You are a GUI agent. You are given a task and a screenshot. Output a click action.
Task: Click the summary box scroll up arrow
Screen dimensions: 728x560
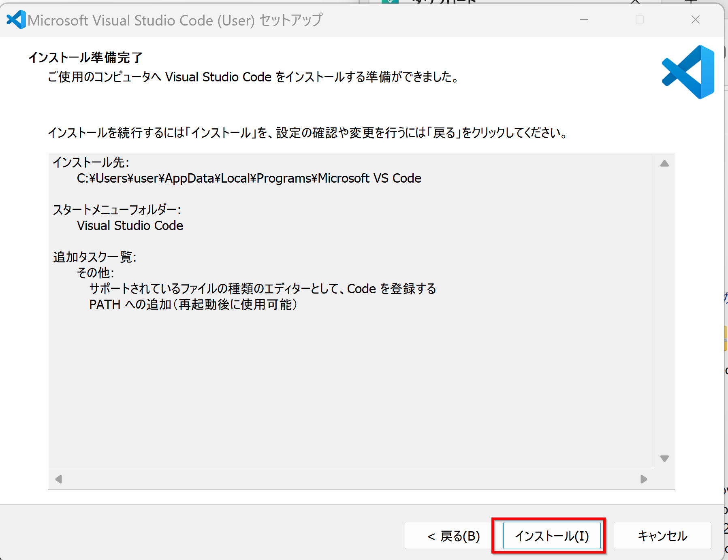[664, 164]
